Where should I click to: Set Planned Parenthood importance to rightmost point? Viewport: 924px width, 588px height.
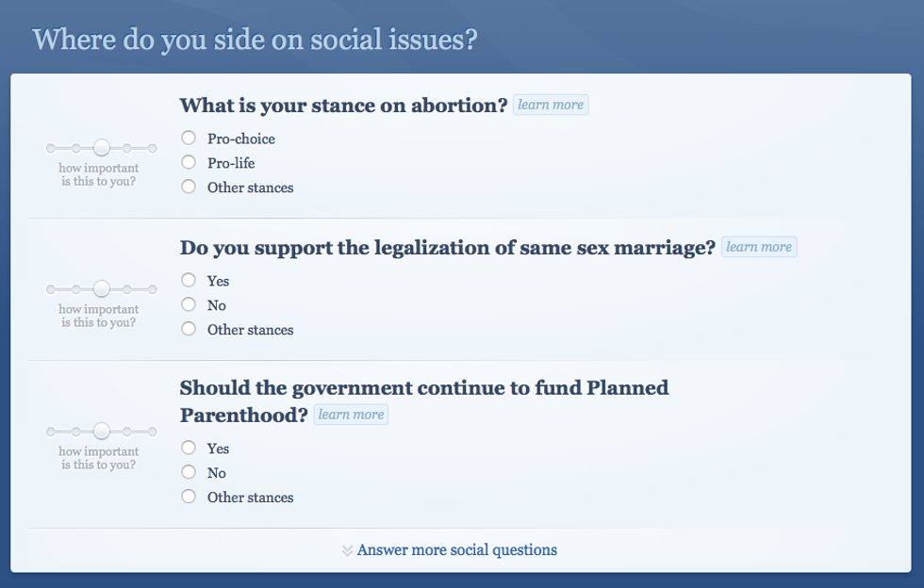[x=153, y=433]
